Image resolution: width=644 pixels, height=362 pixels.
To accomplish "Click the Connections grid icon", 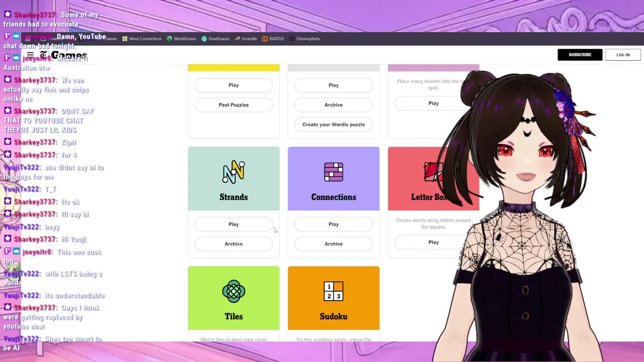I will click(334, 172).
